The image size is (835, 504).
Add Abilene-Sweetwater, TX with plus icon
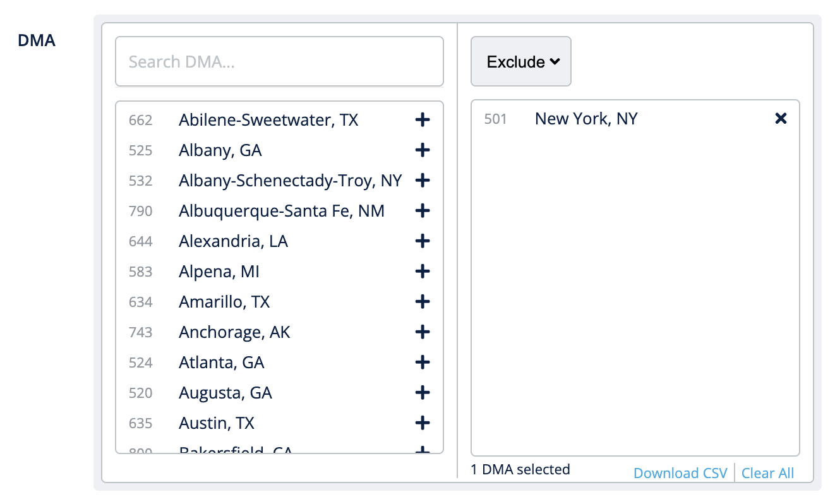423,120
